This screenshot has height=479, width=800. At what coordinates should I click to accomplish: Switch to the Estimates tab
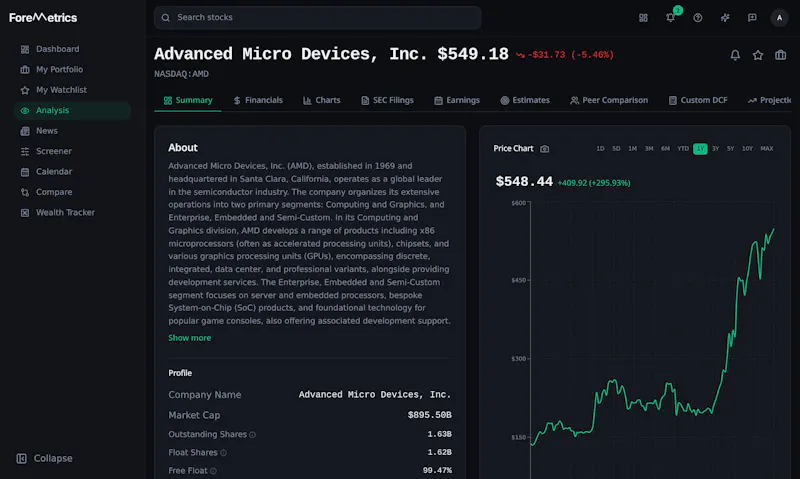coord(525,100)
